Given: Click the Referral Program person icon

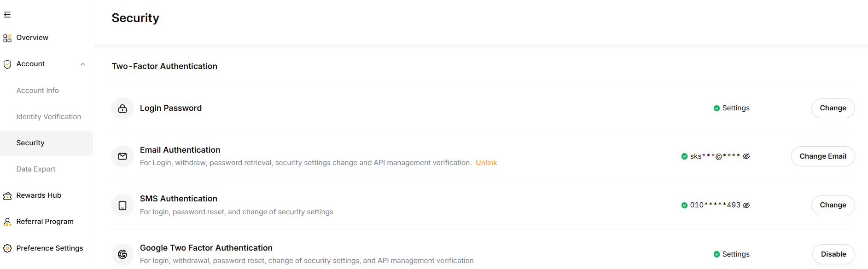Looking at the screenshot, I should [7, 222].
